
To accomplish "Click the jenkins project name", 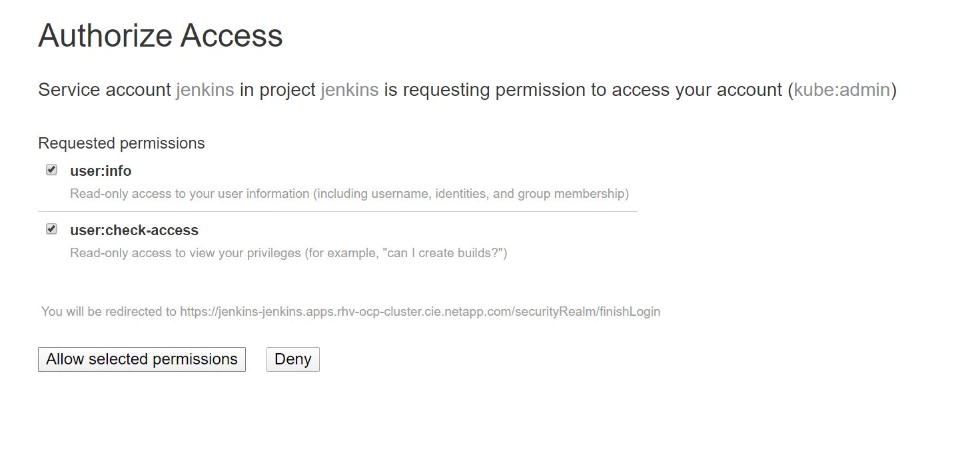I will coord(349,90).
